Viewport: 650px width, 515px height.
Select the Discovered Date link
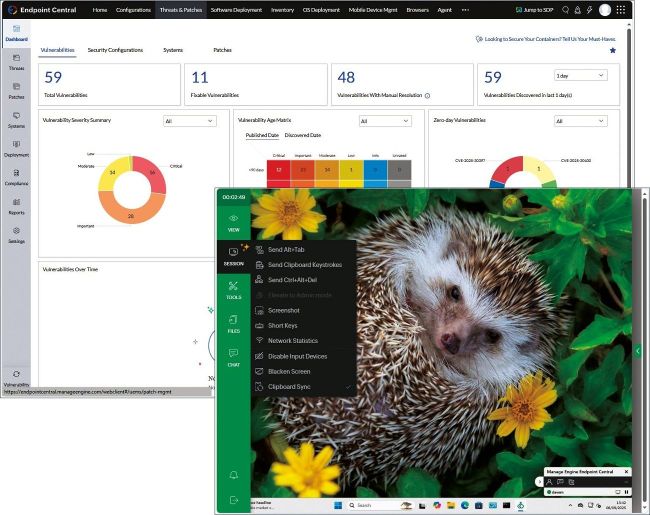302,135
